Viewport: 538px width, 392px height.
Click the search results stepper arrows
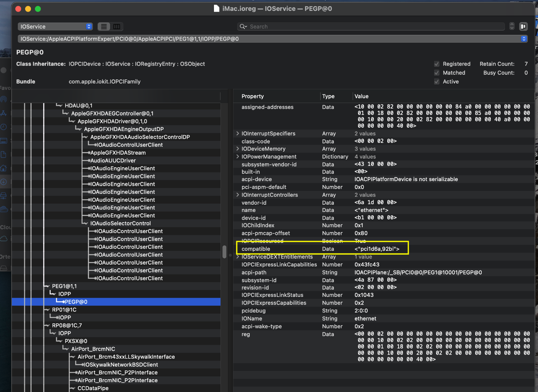(512, 26)
